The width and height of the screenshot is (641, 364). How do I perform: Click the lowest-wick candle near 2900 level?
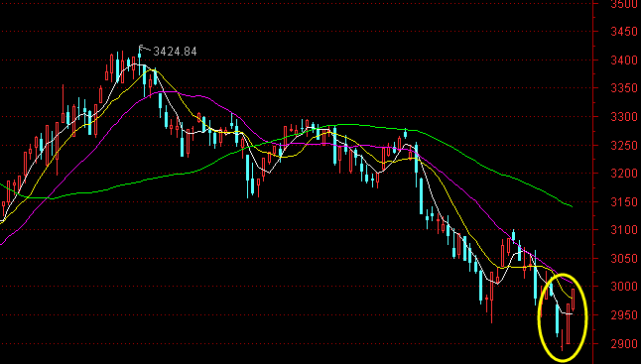pyautogui.click(x=562, y=340)
